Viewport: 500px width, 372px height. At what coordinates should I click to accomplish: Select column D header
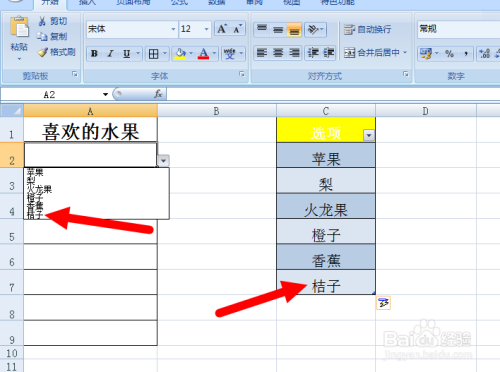pos(426,111)
